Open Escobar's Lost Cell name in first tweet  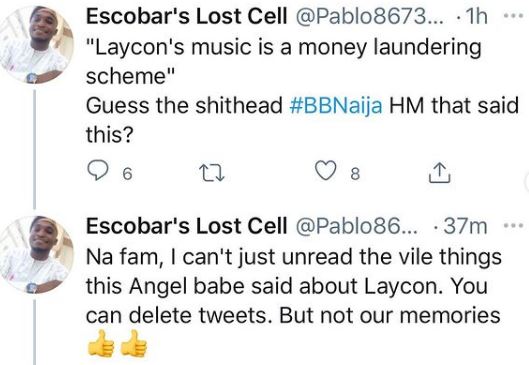pyautogui.click(x=187, y=16)
